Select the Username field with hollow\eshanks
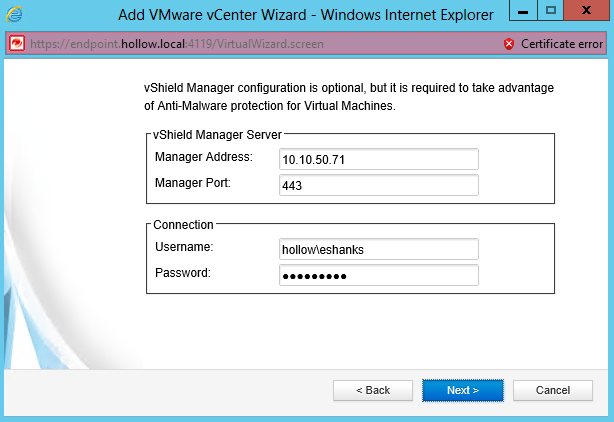The image size is (614, 422). point(379,249)
